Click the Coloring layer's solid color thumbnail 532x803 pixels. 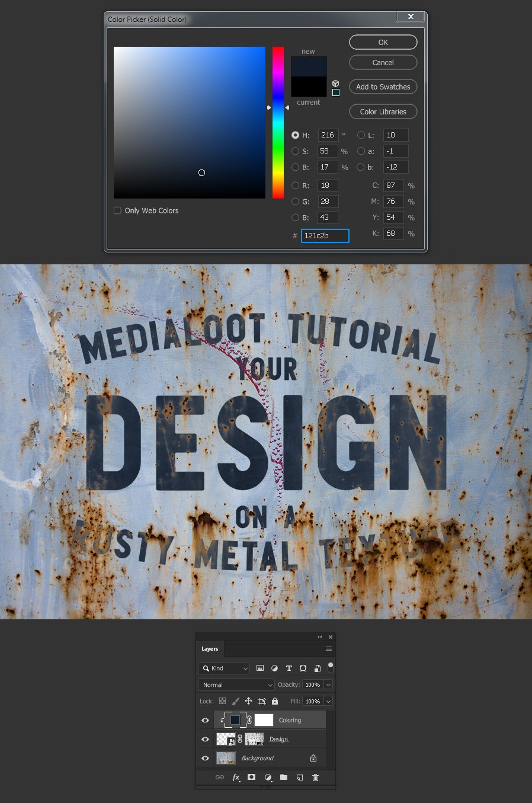click(235, 720)
